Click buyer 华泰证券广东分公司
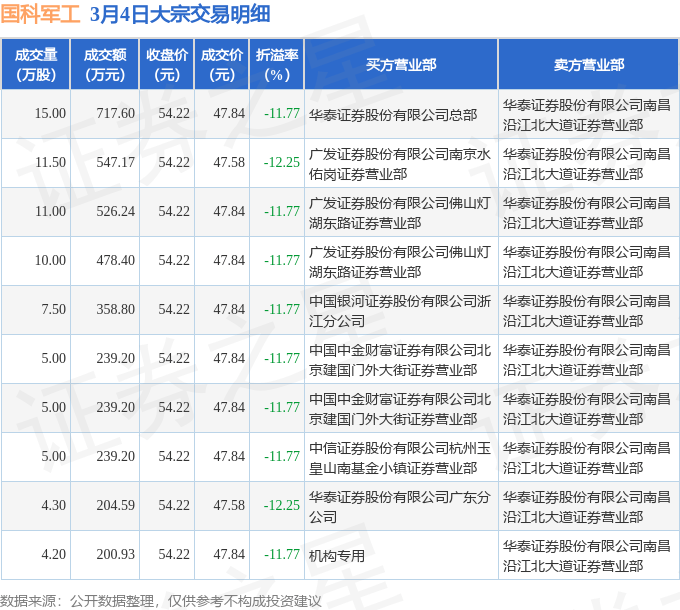This screenshot has width=680, height=610. coord(399,507)
